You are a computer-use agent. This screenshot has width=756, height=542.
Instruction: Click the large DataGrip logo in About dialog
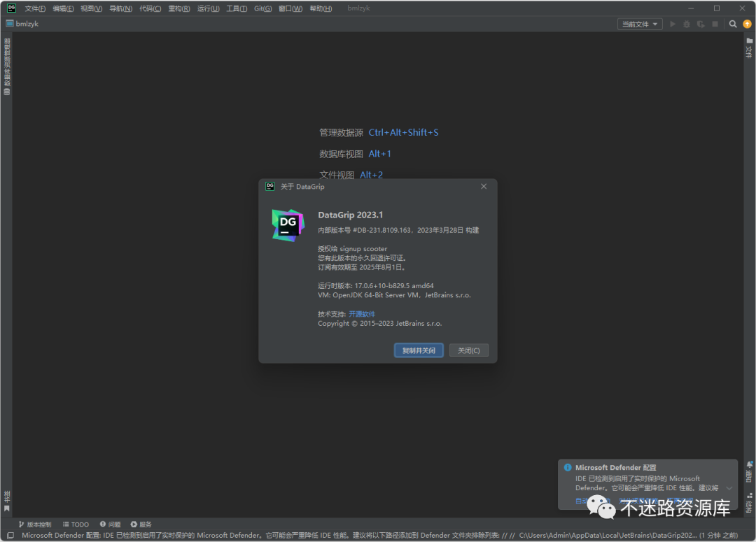[288, 225]
